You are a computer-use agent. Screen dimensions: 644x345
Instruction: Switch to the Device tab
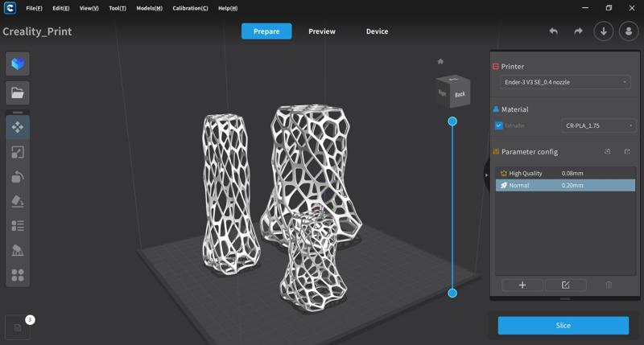(377, 31)
